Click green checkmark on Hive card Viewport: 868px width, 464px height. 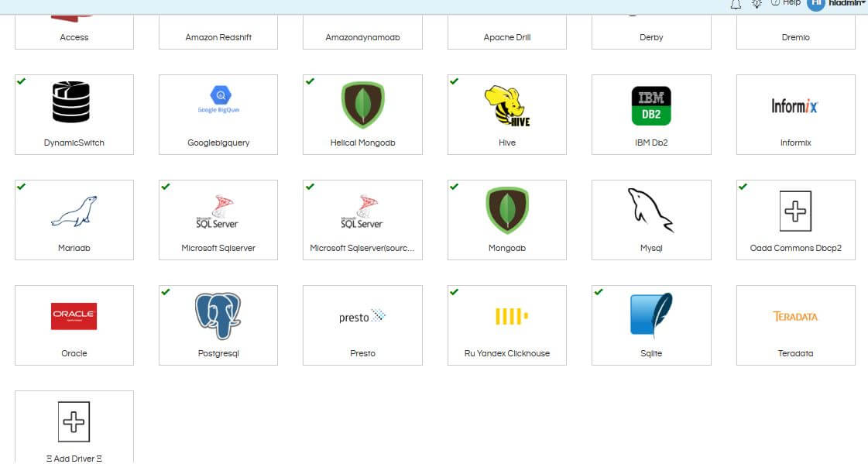coord(454,81)
